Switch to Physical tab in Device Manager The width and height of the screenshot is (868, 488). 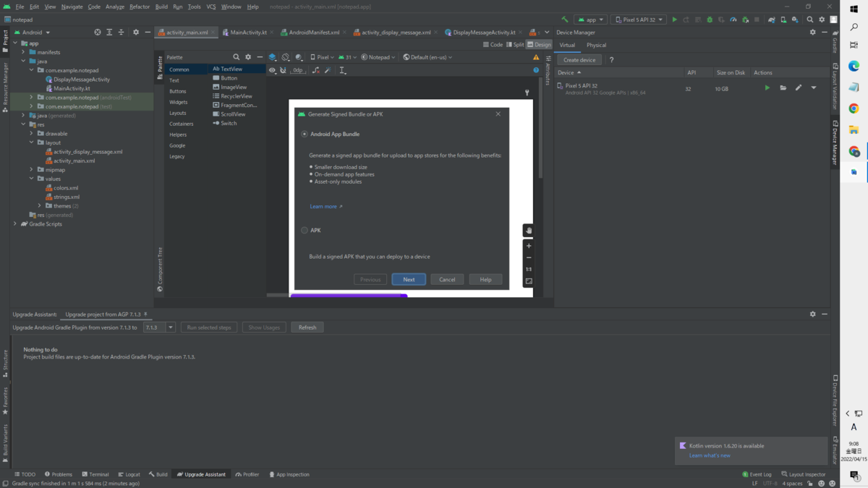(x=596, y=45)
